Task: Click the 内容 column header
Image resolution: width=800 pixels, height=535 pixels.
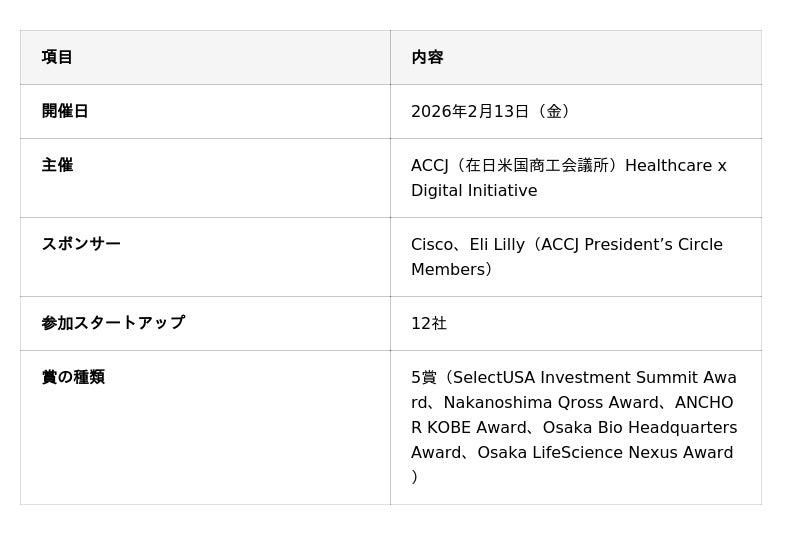Action: [x=427, y=57]
